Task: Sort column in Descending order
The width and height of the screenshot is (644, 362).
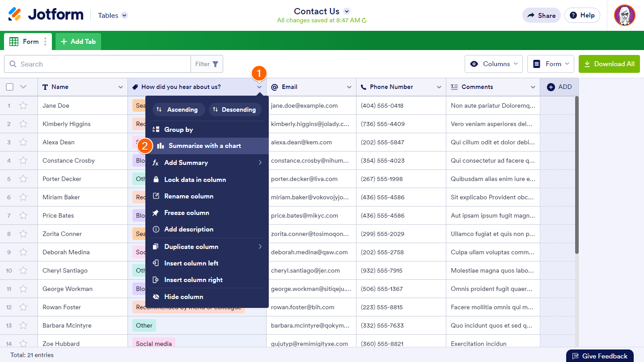Action: (235, 109)
